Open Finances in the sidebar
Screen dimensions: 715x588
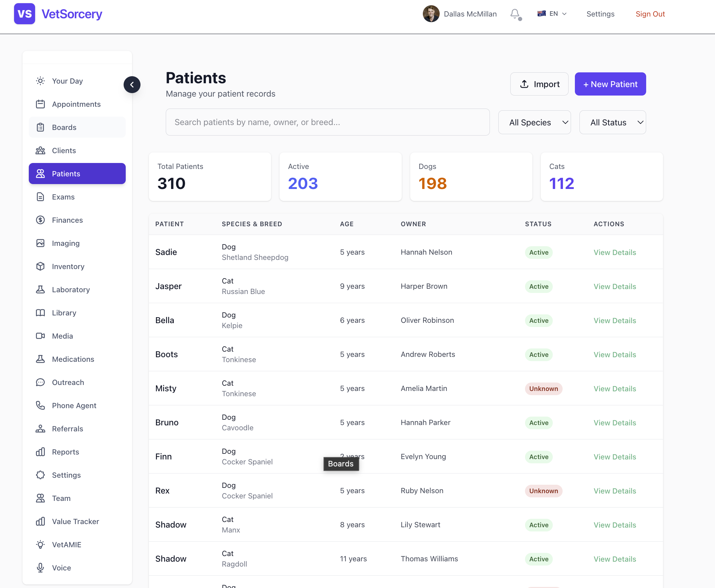67,220
